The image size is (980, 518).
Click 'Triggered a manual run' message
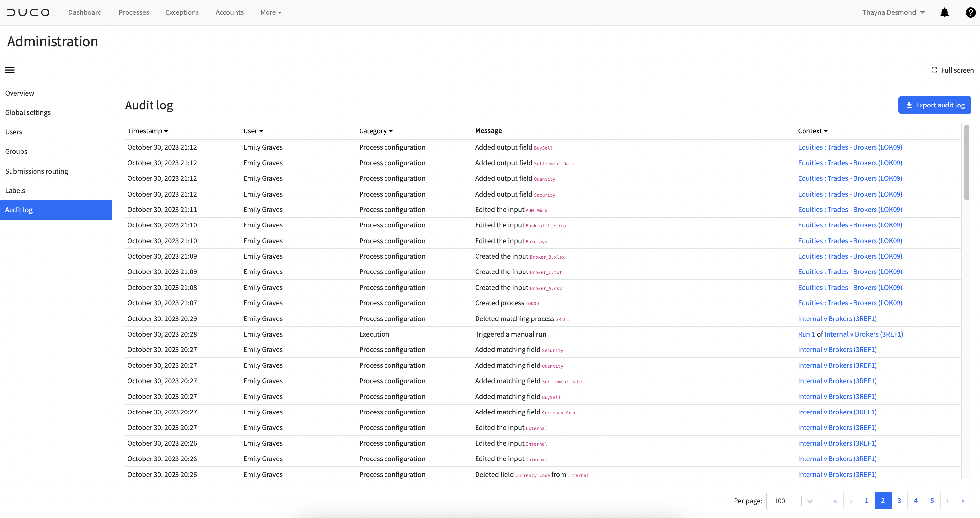tap(510, 334)
